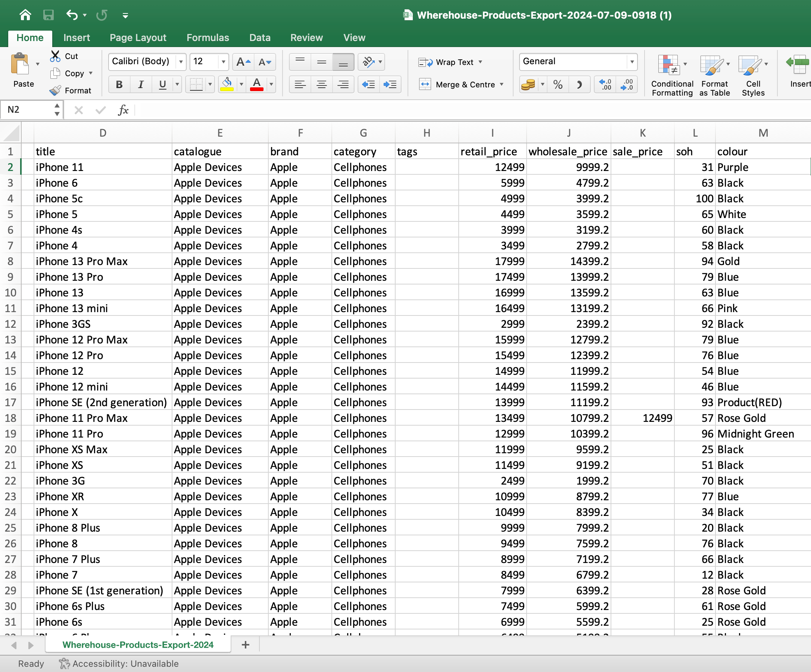Image resolution: width=811 pixels, height=672 pixels.
Task: Toggle Bold formatting
Action: point(119,85)
